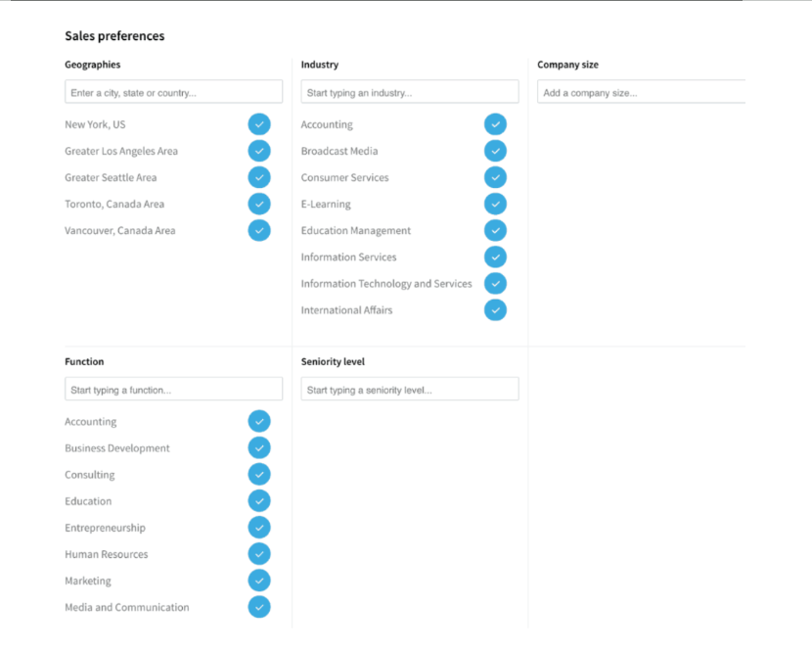This screenshot has height=654, width=812.
Task: Click the Start typing a function field
Action: tap(173, 389)
